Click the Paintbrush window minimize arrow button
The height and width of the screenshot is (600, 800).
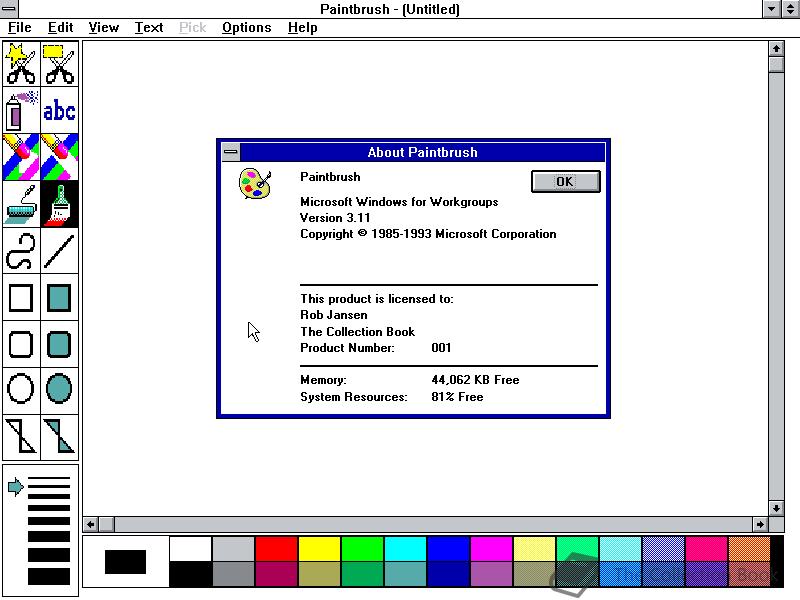[x=771, y=8]
